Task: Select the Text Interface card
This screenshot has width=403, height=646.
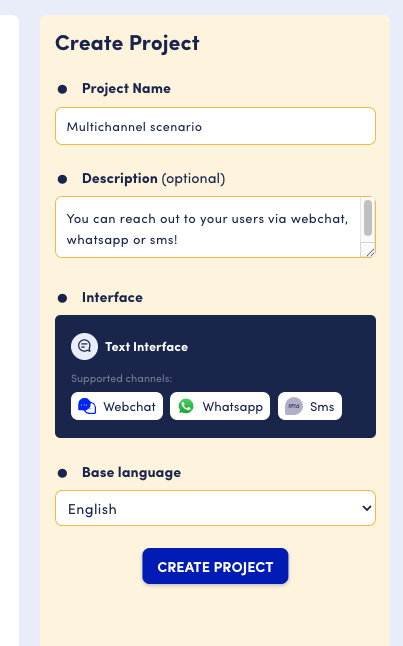Action: coord(216,377)
